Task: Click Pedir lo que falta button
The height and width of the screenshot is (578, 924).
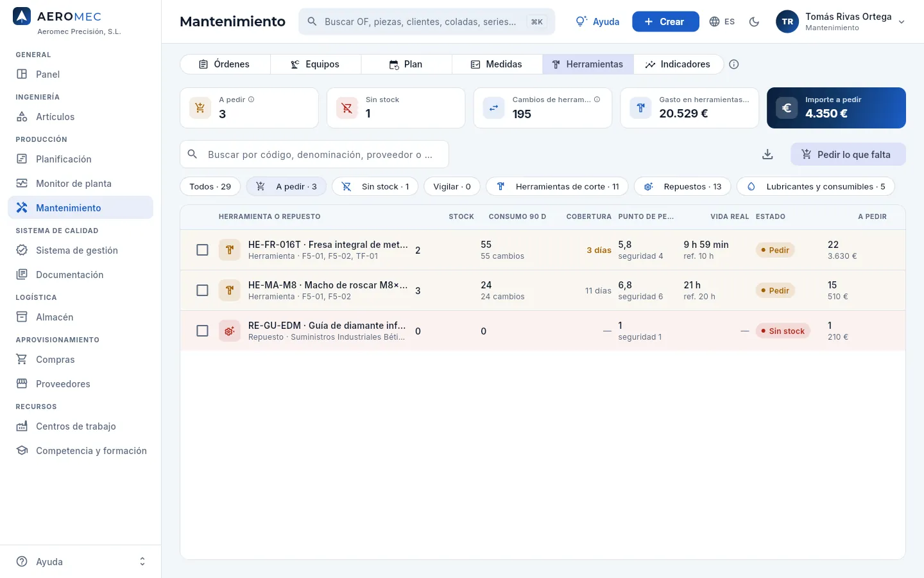Action: (x=848, y=154)
